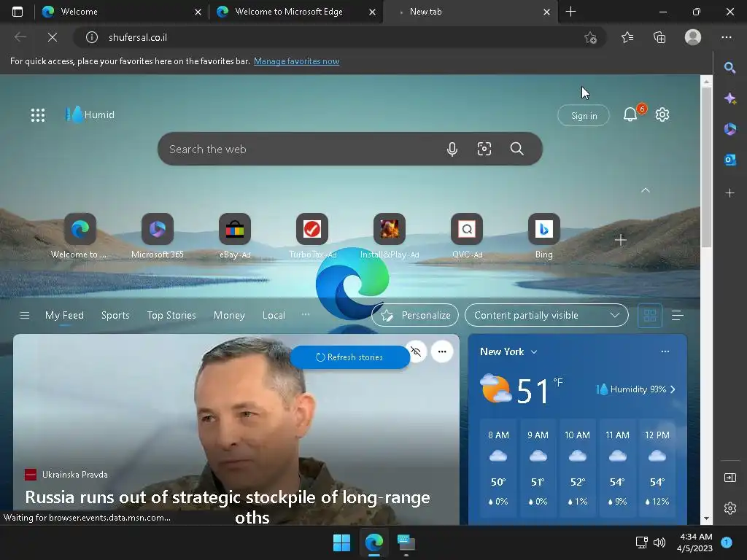Click Manage favorites now link
The image size is (747, 560).
coord(296,61)
